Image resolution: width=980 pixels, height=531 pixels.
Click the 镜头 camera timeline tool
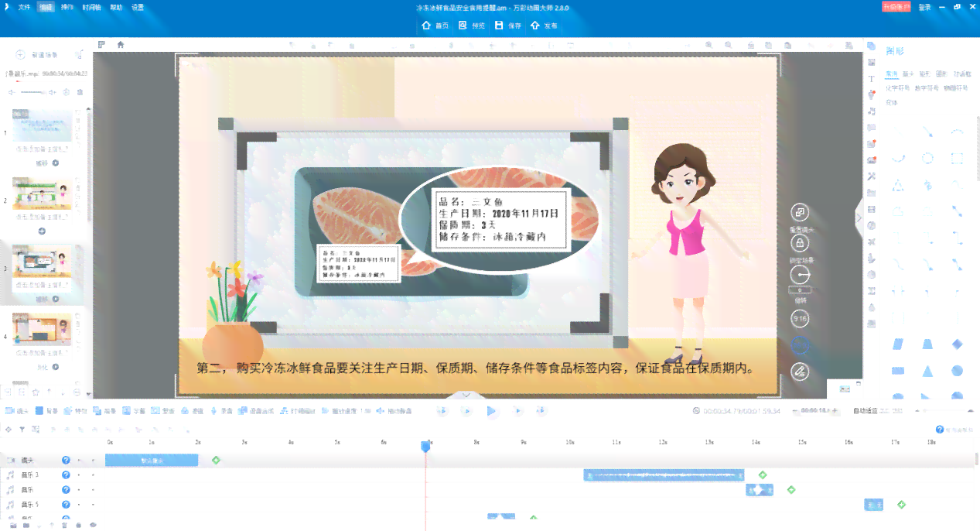click(17, 411)
